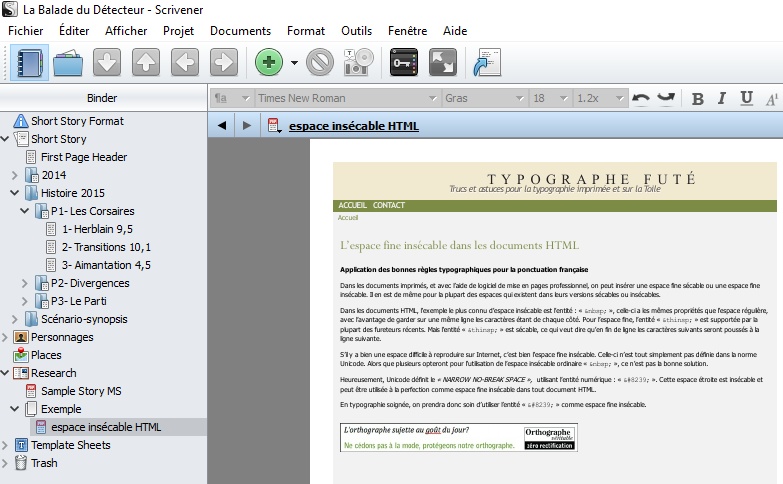Toggle Bold formatting
Screen dimensions: 783x484
tap(698, 99)
